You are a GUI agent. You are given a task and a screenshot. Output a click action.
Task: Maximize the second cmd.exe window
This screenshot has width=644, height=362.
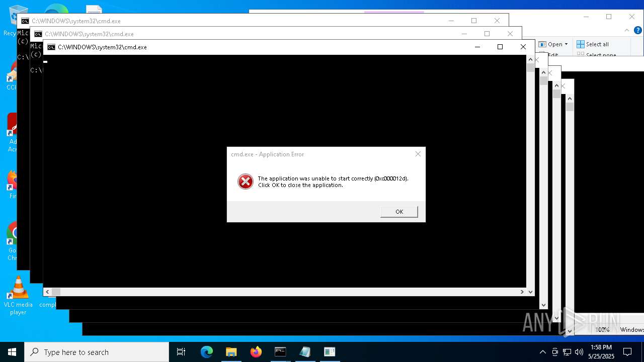tap(487, 34)
